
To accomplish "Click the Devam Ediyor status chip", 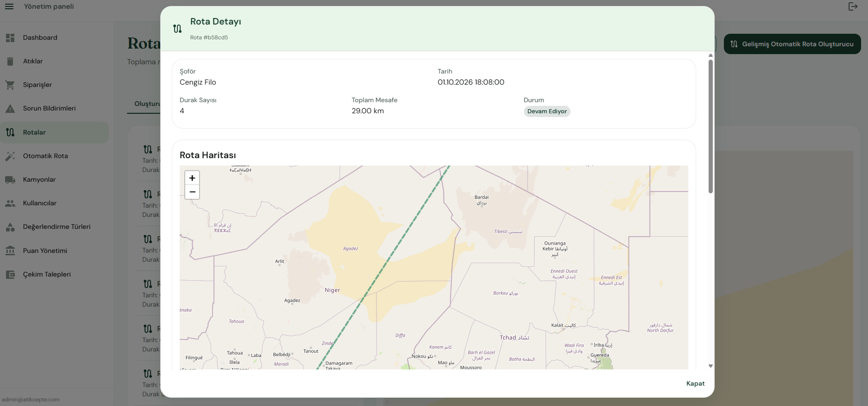I will tap(547, 111).
